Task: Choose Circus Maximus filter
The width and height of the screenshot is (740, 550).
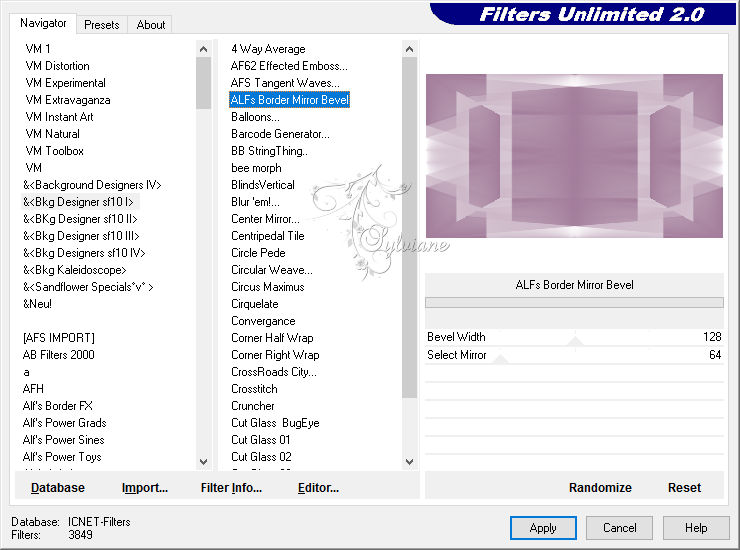Action: pos(268,287)
